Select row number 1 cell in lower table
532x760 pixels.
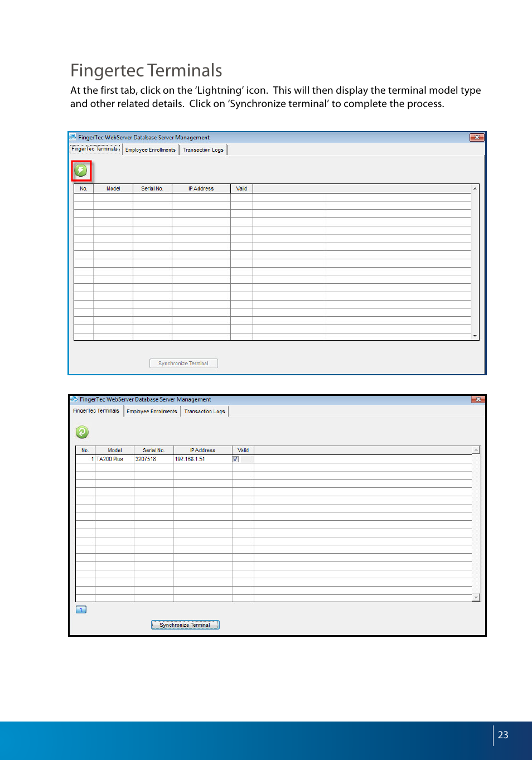[x=85, y=459]
